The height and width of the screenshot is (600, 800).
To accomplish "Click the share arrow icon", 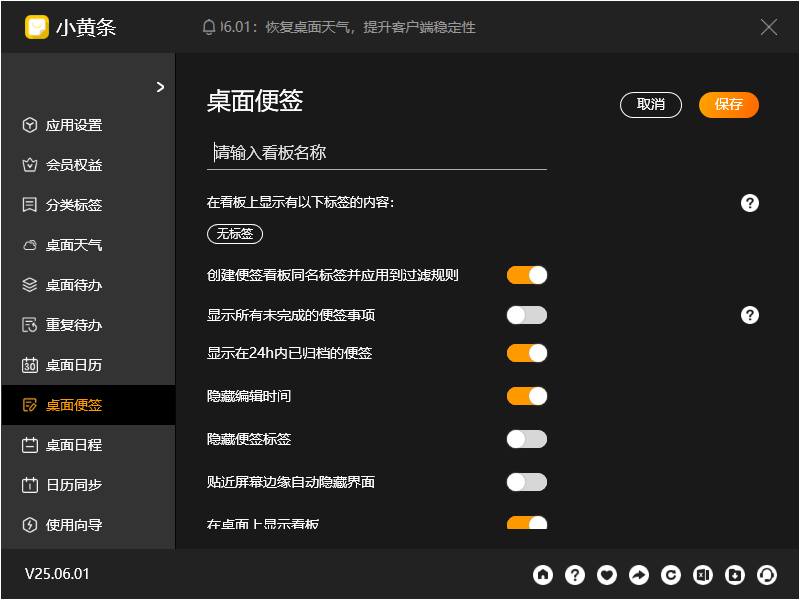I will (639, 575).
